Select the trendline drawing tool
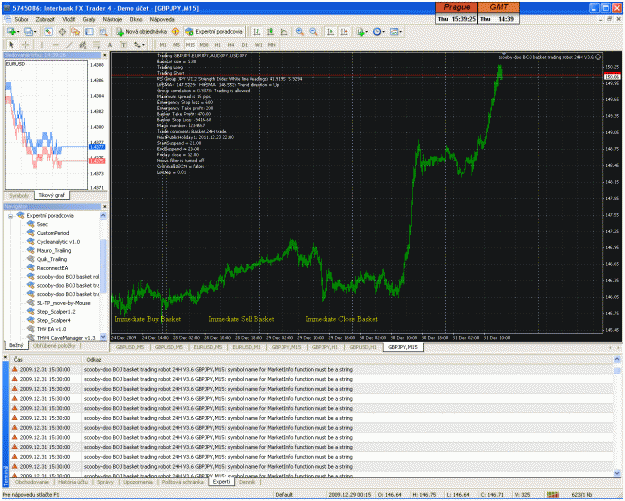 [x=69, y=45]
